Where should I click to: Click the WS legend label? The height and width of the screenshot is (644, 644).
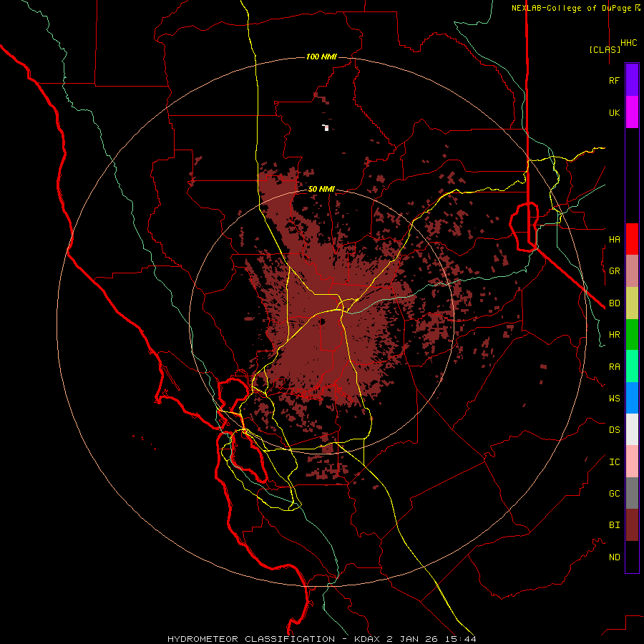[614, 399]
